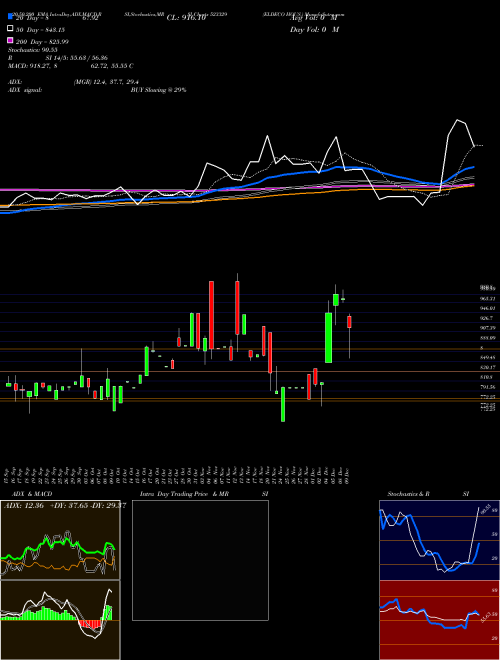The width and height of the screenshot is (500, 660).
Task: Click the 907.39 price axis label
Action: [x=487, y=328]
